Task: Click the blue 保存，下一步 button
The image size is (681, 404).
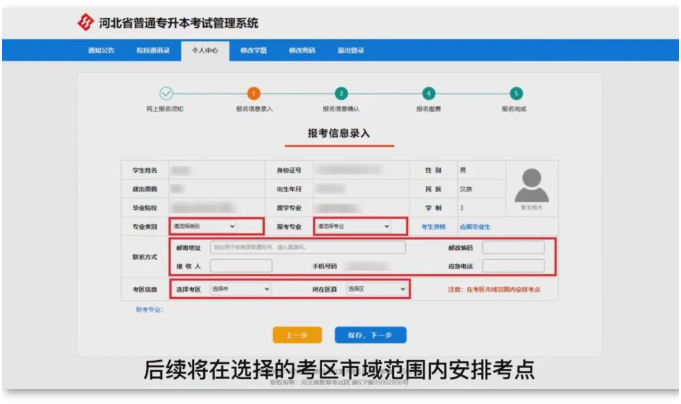Action: pyautogui.click(x=371, y=335)
